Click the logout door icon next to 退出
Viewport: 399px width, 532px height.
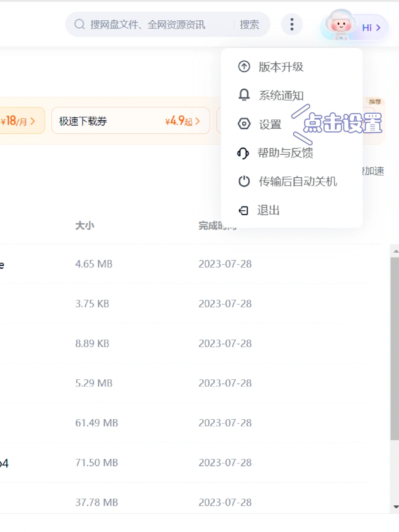point(243,210)
